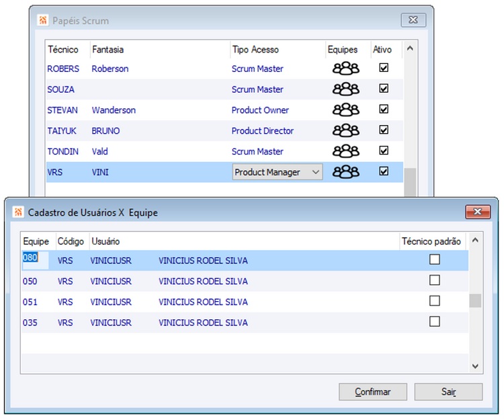The height and width of the screenshot is (420, 504).
Task: Click Roberson in the Fantasia column
Action: [x=110, y=69]
